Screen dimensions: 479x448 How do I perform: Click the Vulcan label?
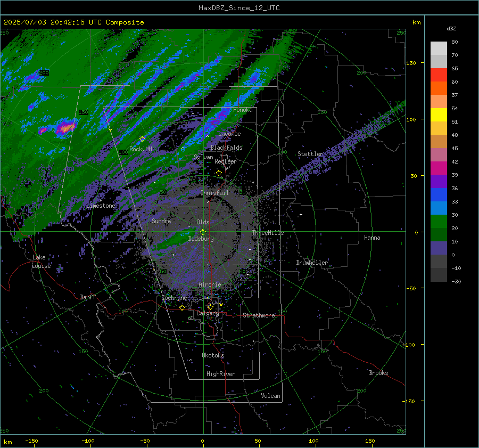pyautogui.click(x=271, y=396)
